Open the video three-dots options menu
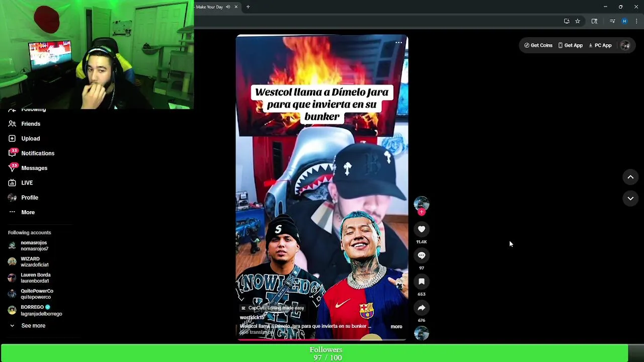This screenshot has height=362, width=644. point(398,43)
